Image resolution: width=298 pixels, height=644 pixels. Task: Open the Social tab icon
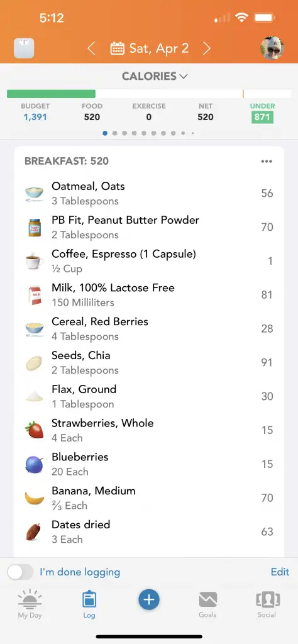267,604
